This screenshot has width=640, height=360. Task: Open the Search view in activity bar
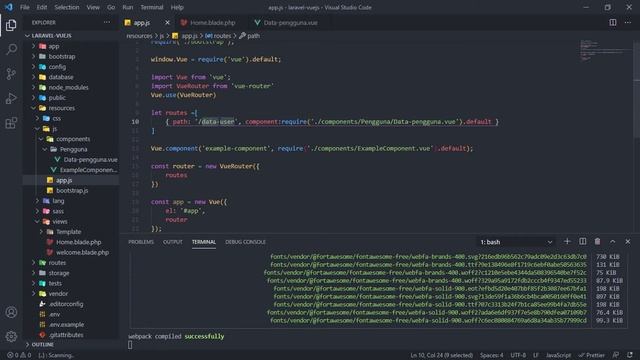pyautogui.click(x=11, y=49)
